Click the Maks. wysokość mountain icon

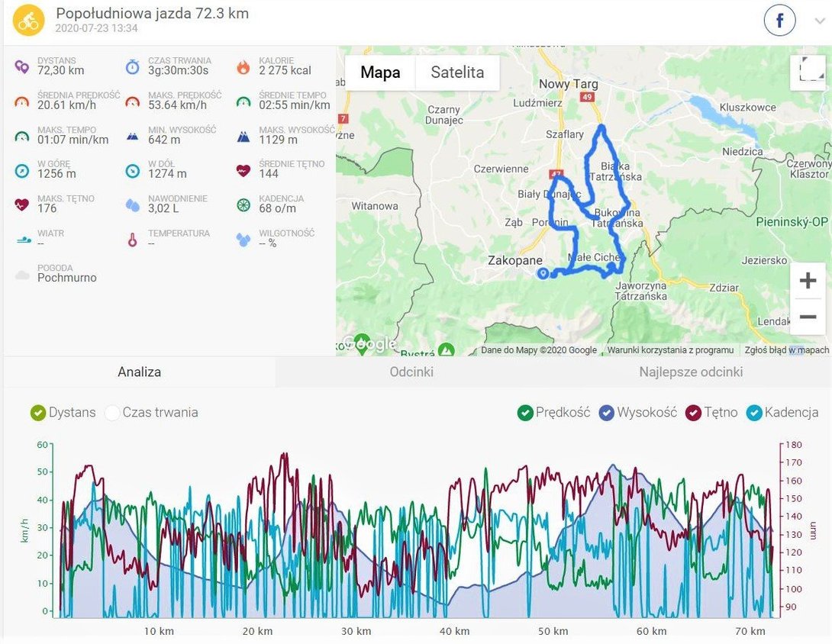(x=243, y=137)
